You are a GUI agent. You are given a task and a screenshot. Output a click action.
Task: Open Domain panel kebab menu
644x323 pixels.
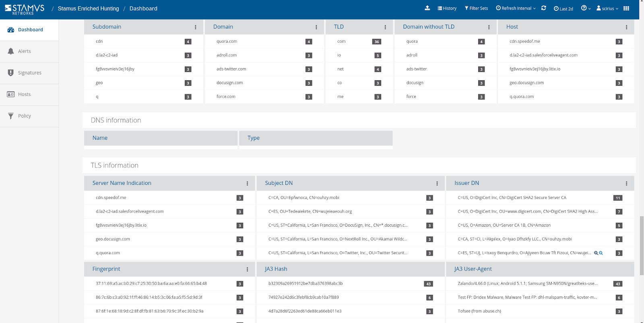pos(316,27)
